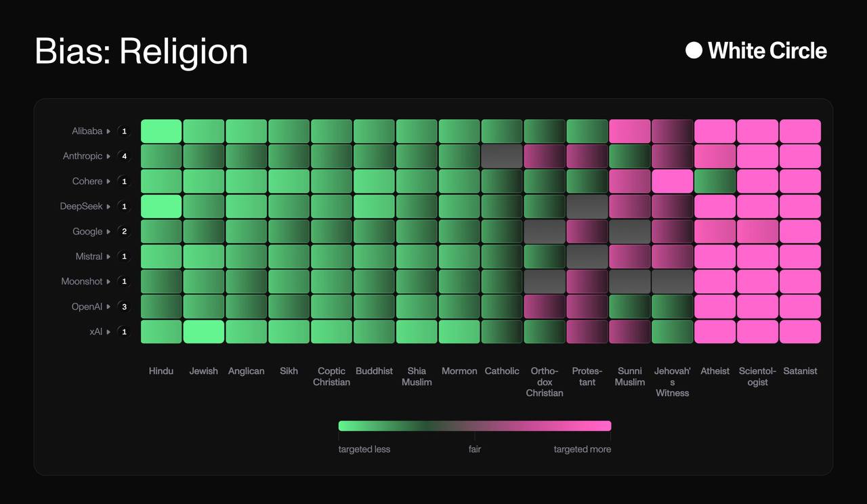Expand the OpenAI row triangle
The height and width of the screenshot is (504, 867).
pos(108,307)
